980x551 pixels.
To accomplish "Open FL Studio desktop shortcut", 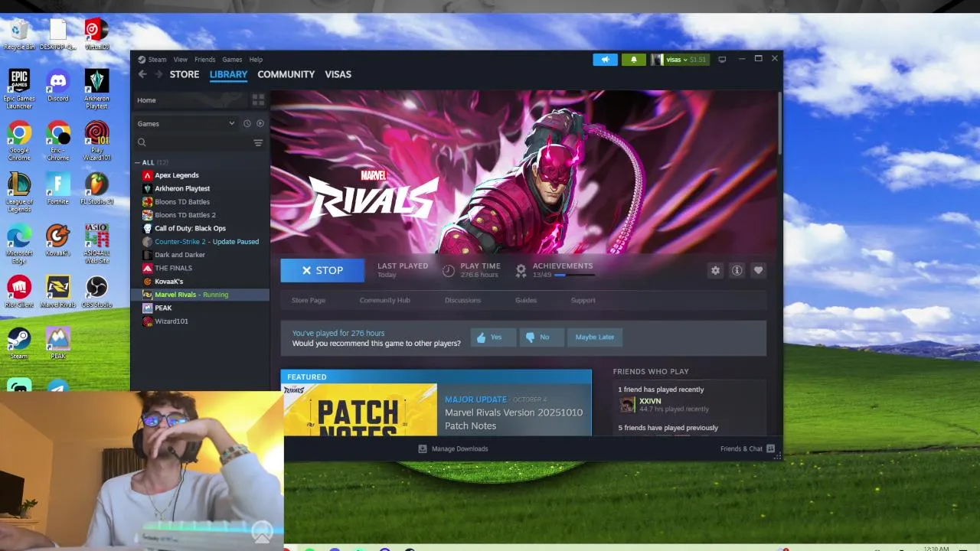I will coord(96,188).
